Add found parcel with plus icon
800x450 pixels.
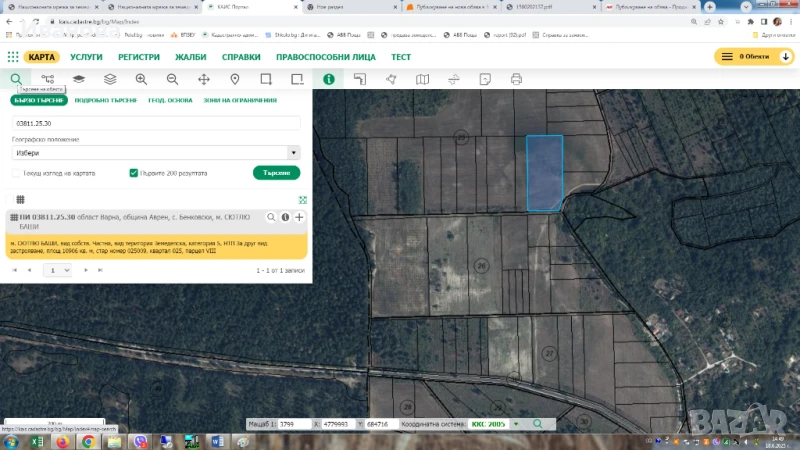299,217
